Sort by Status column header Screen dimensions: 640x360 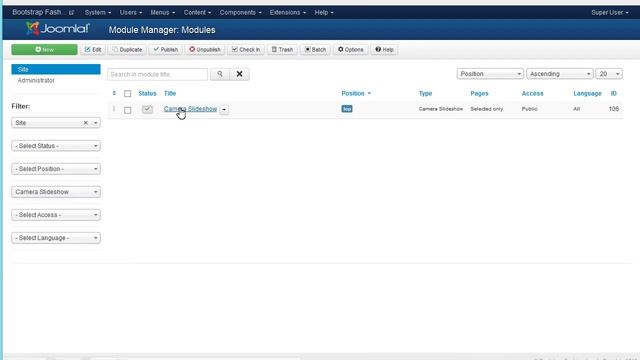147,93
